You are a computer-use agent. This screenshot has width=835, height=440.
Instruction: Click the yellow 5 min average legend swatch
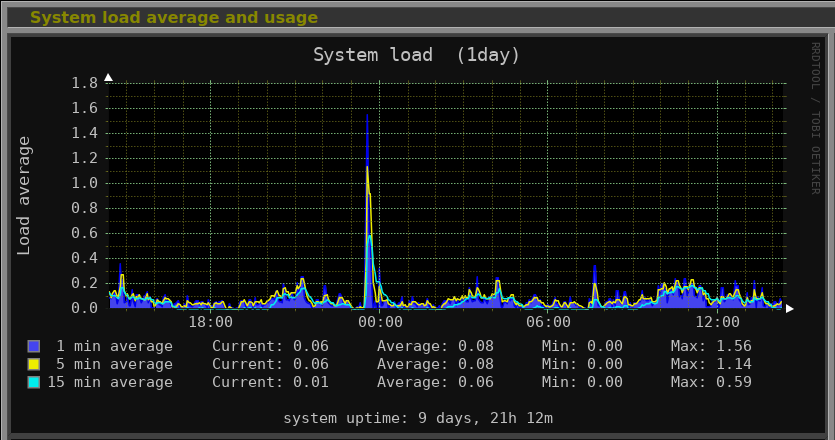pos(34,364)
